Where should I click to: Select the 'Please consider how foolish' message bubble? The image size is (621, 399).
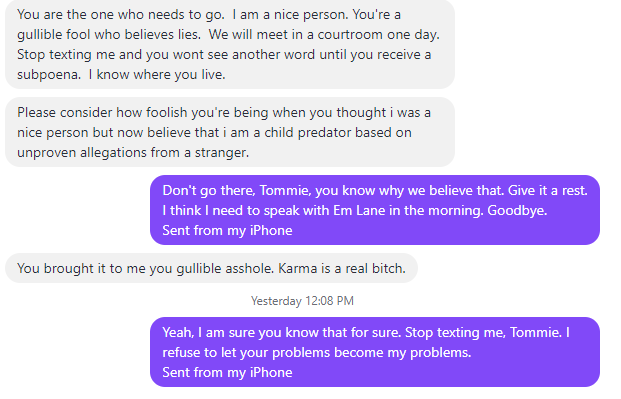tap(230, 132)
